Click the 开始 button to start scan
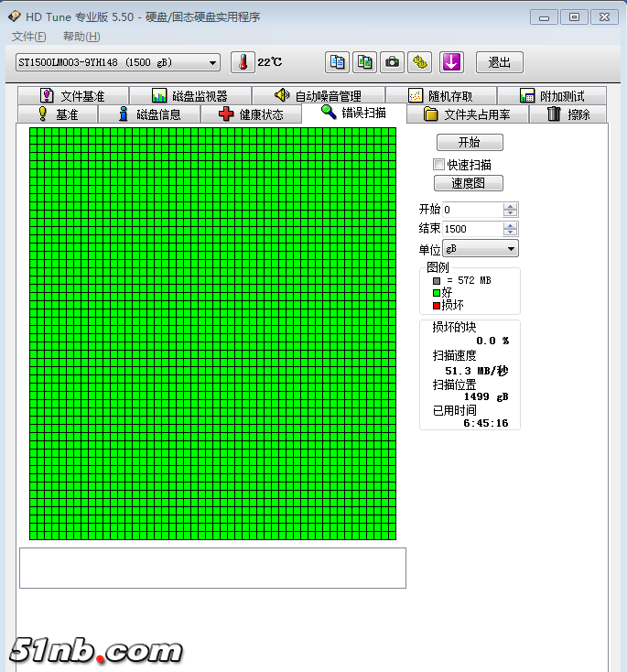Screen dimensions: 627x672 (469, 143)
